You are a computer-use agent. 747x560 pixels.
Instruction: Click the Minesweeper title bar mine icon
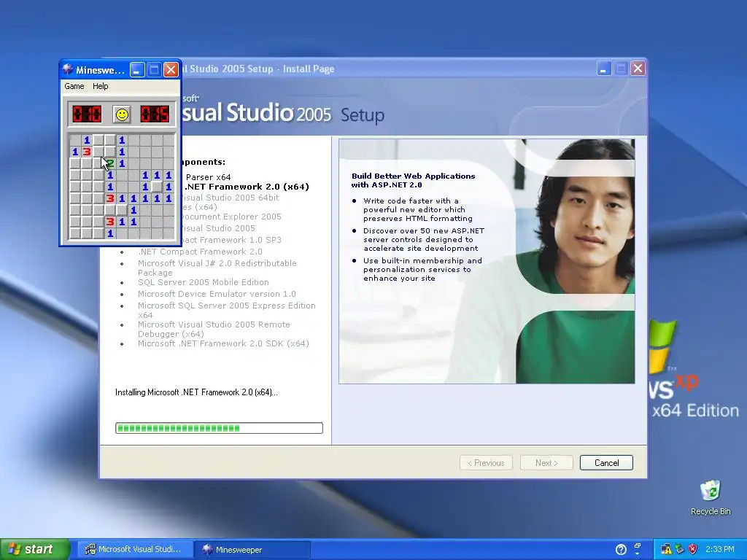(68, 69)
